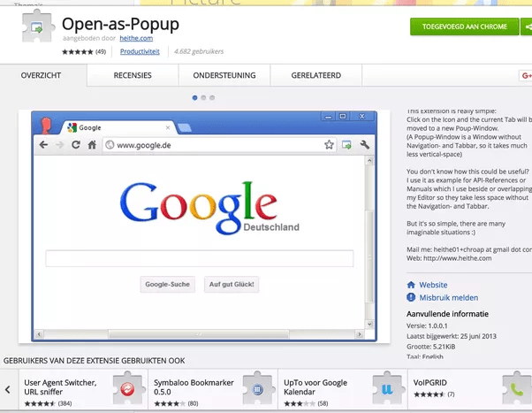Viewport: 532px width, 413px height.
Task: Click the Auf gut Glück! button
Action: (232, 284)
